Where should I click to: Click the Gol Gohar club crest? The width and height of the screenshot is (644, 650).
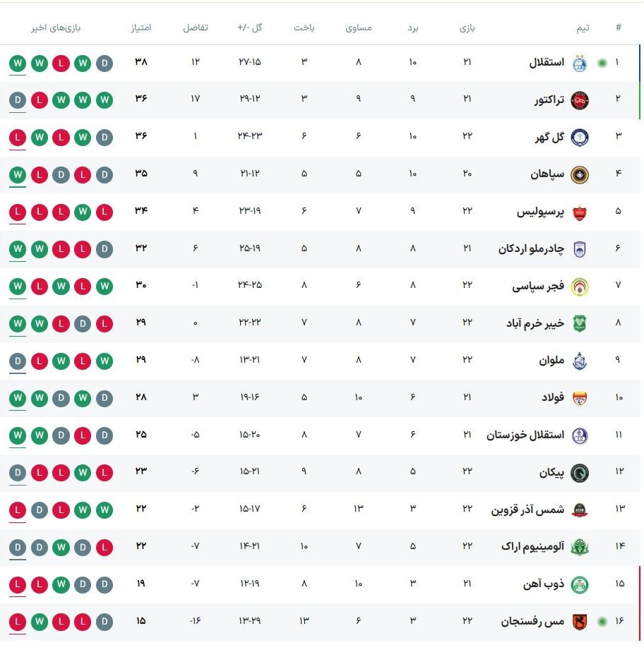(580, 138)
